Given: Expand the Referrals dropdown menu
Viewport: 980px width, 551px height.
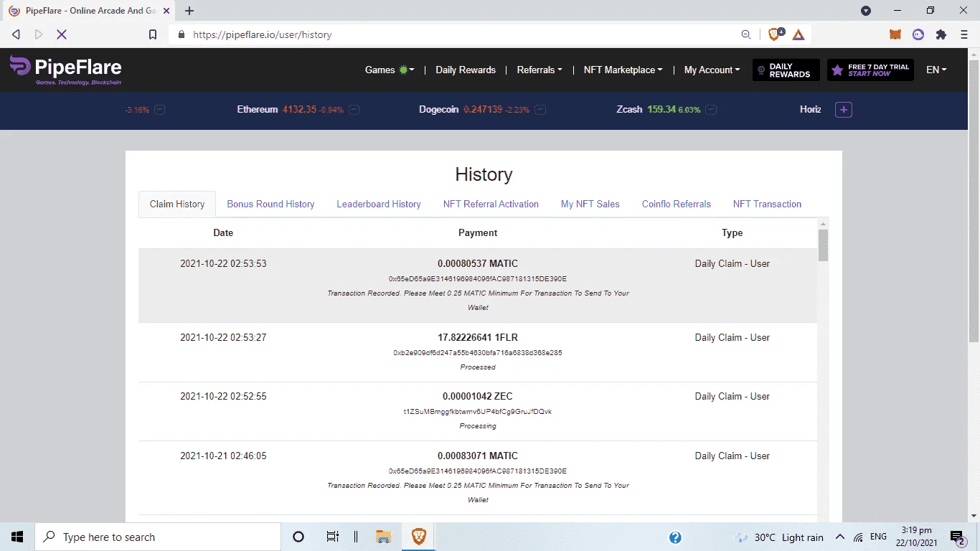Looking at the screenshot, I should coord(540,70).
